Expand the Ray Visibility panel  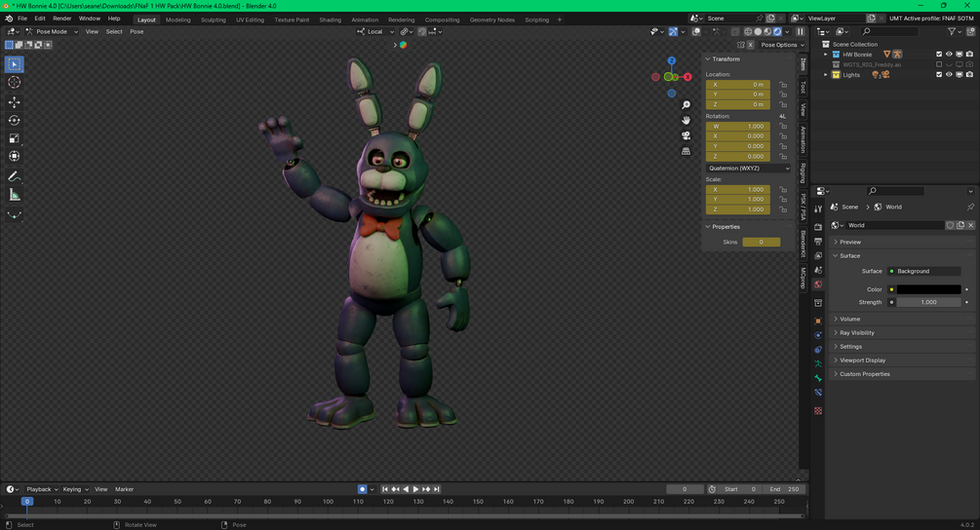[857, 333]
